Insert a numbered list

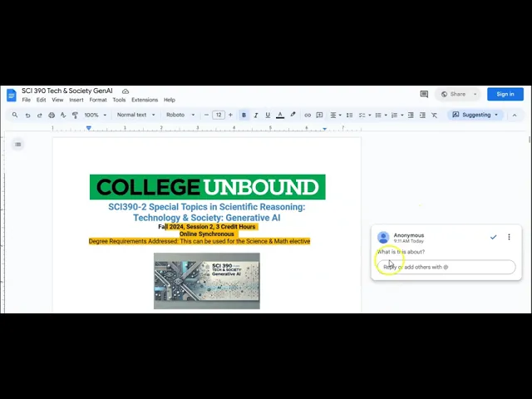pyautogui.click(x=394, y=116)
